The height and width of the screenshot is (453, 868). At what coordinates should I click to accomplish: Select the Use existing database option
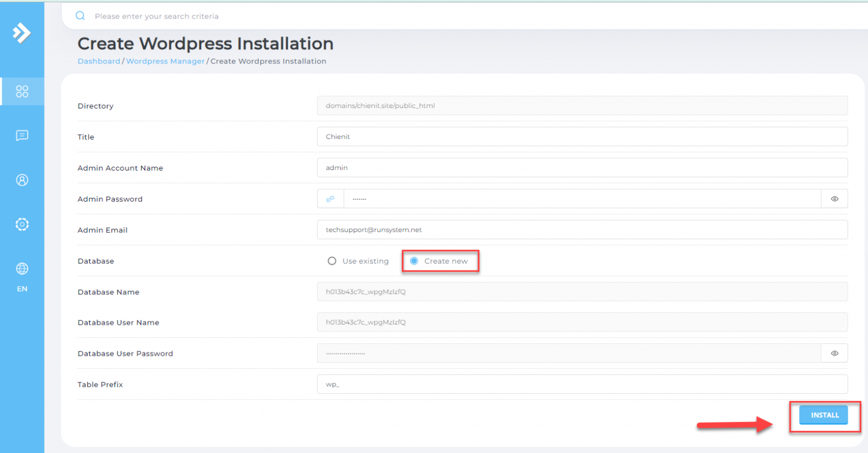(x=332, y=261)
